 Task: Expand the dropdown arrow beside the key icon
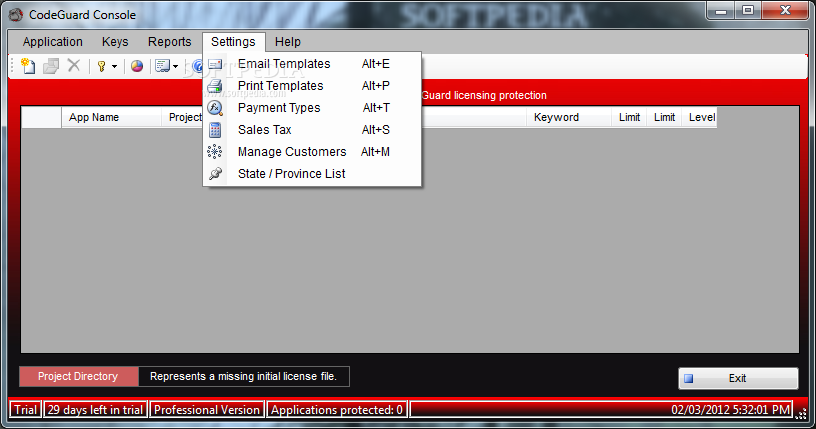114,67
